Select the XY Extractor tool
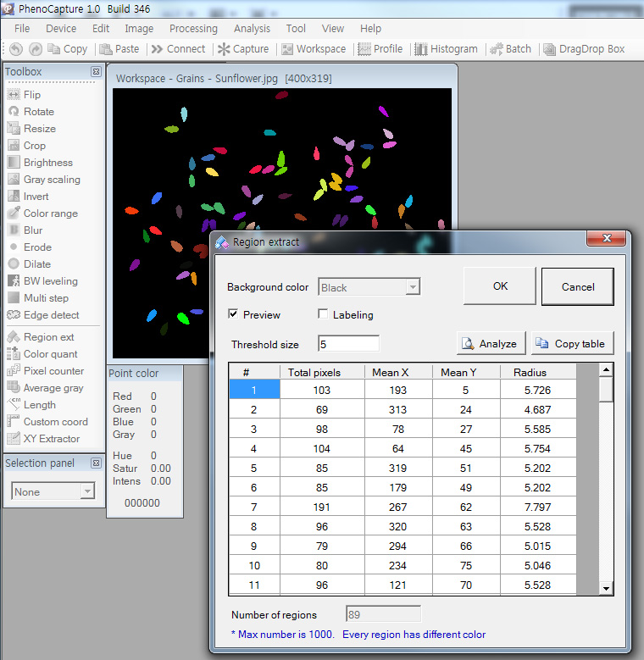644x660 pixels. pyautogui.click(x=51, y=439)
